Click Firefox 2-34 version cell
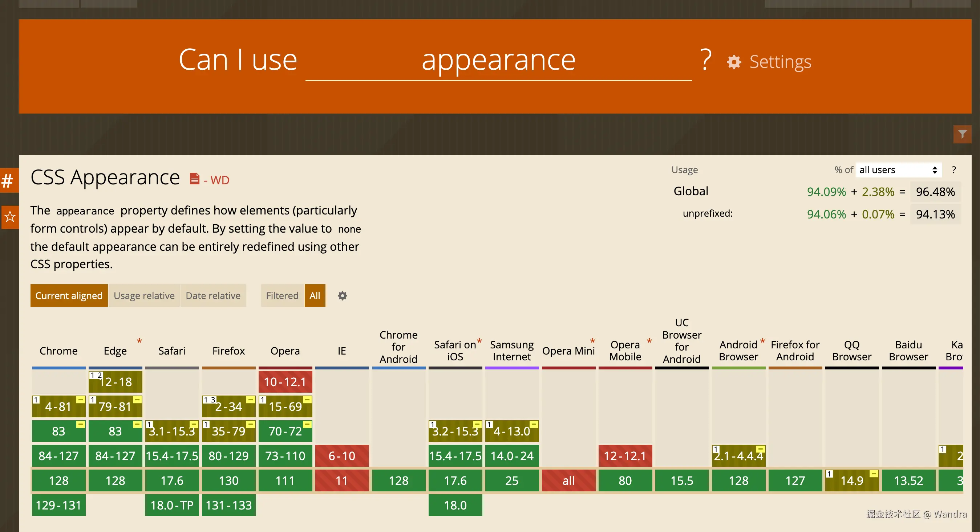This screenshot has height=532, width=980. click(228, 406)
